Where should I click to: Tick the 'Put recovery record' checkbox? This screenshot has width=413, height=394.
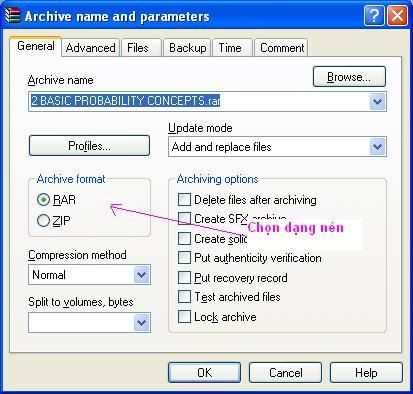[x=184, y=277]
